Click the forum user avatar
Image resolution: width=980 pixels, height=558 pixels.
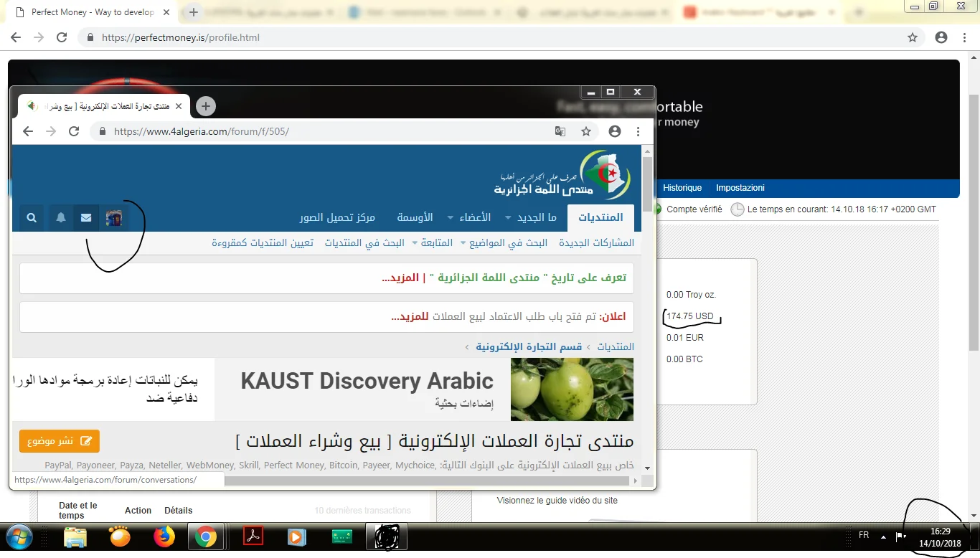coord(113,217)
